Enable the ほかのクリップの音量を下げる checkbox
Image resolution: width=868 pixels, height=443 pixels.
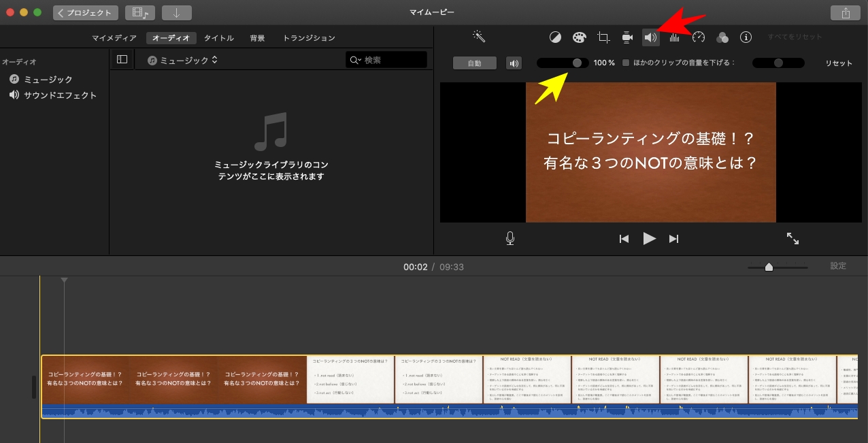tap(626, 63)
